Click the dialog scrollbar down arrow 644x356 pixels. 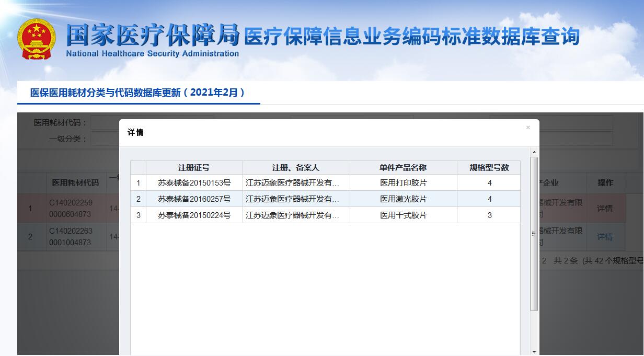coord(534,352)
